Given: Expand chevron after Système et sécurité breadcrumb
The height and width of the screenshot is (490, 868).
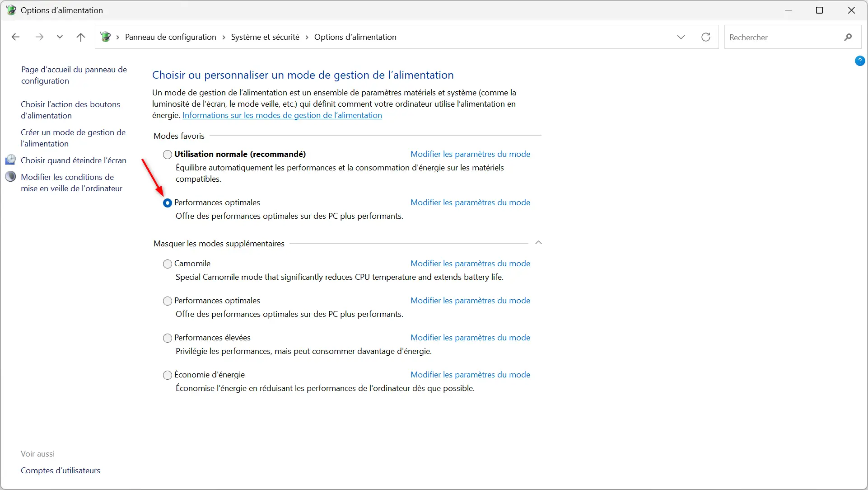Looking at the screenshot, I should click(x=307, y=37).
